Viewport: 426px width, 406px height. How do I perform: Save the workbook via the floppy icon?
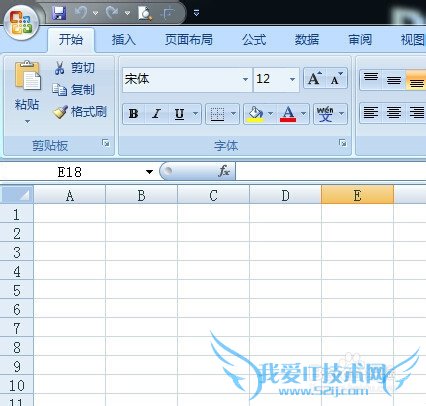tap(59, 13)
